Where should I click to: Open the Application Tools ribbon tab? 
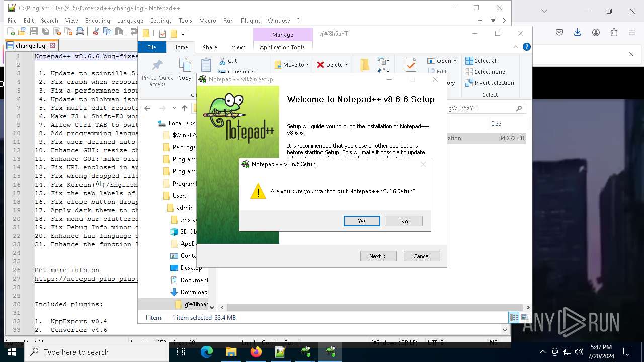pyautogui.click(x=282, y=47)
